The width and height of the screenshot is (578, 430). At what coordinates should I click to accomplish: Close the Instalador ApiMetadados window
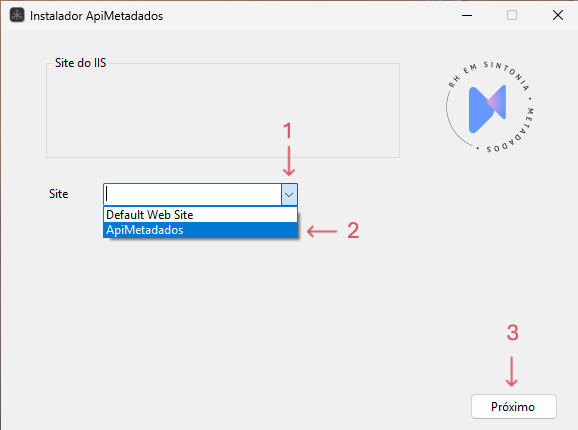[558, 15]
